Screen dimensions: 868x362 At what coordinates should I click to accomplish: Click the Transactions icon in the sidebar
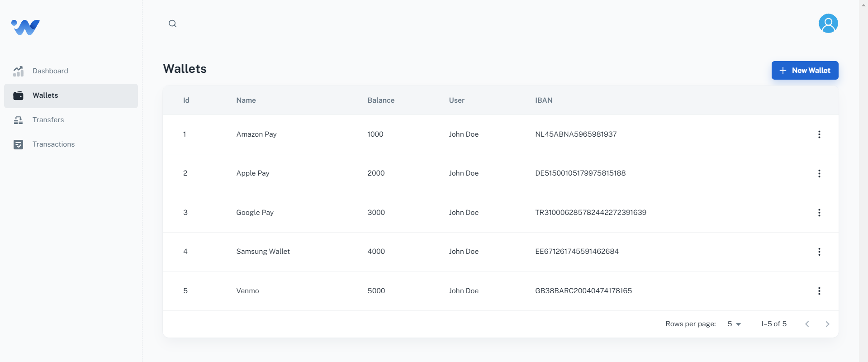tap(18, 144)
